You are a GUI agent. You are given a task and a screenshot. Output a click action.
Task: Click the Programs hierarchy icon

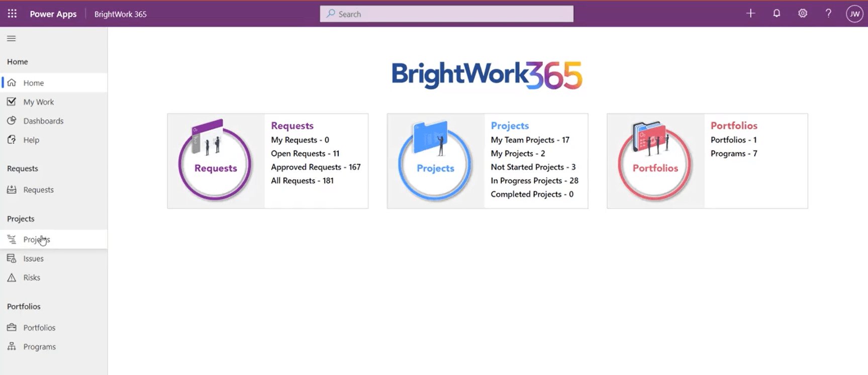(12, 346)
